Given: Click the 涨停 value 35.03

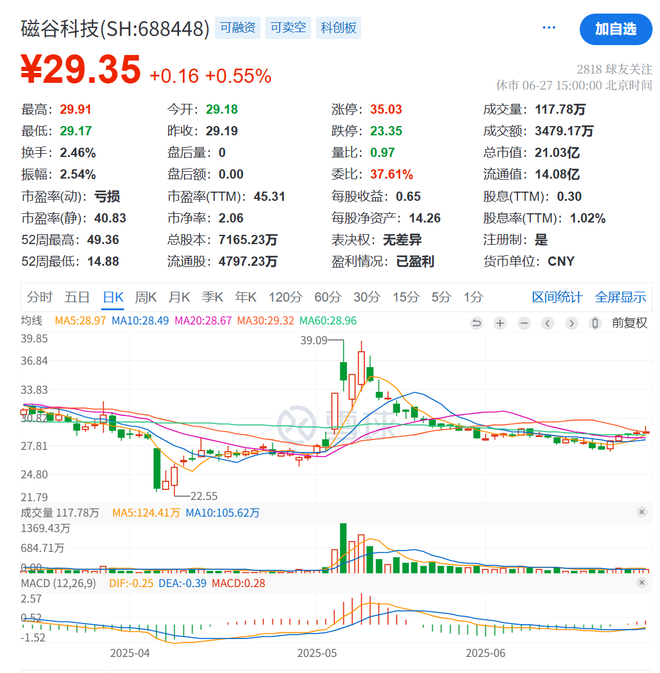Looking at the screenshot, I should click(x=386, y=109).
